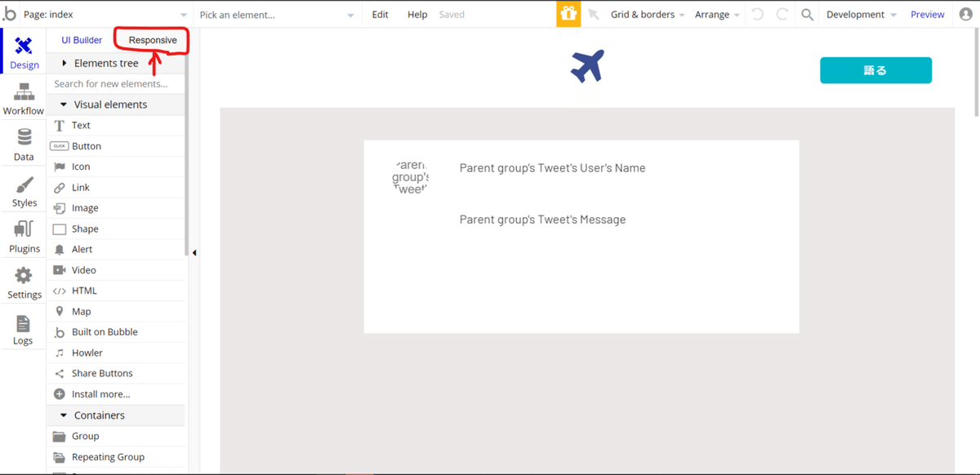The width and height of the screenshot is (980, 475).
Task: Select the Repeating Group element
Action: click(x=108, y=457)
